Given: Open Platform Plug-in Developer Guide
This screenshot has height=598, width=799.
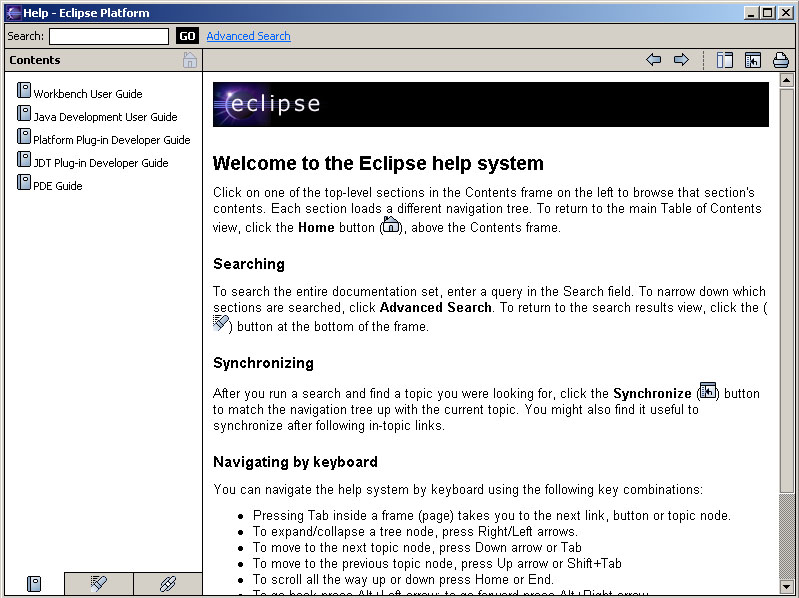Looking at the screenshot, I should tap(112, 140).
